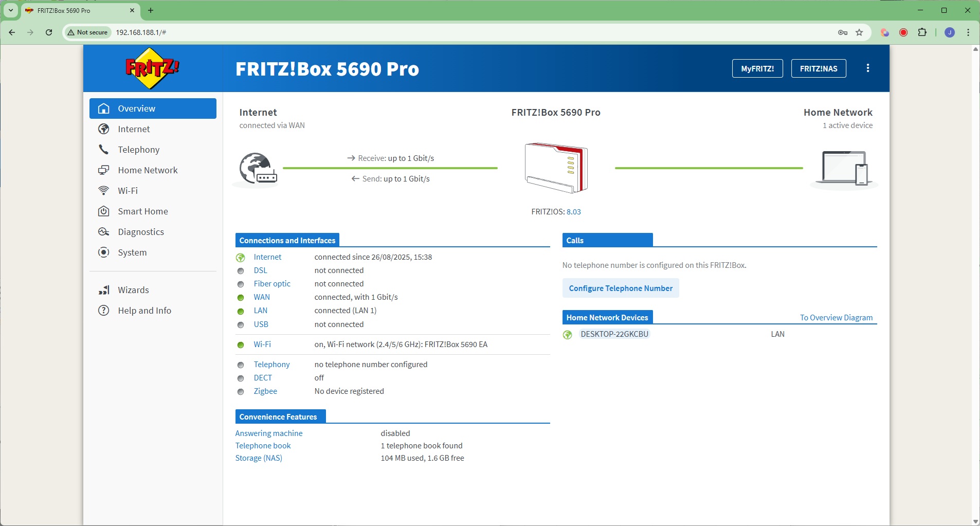Screen dimensions: 980x526
Task: Open the tab search dropdown arrow
Action: point(11,10)
